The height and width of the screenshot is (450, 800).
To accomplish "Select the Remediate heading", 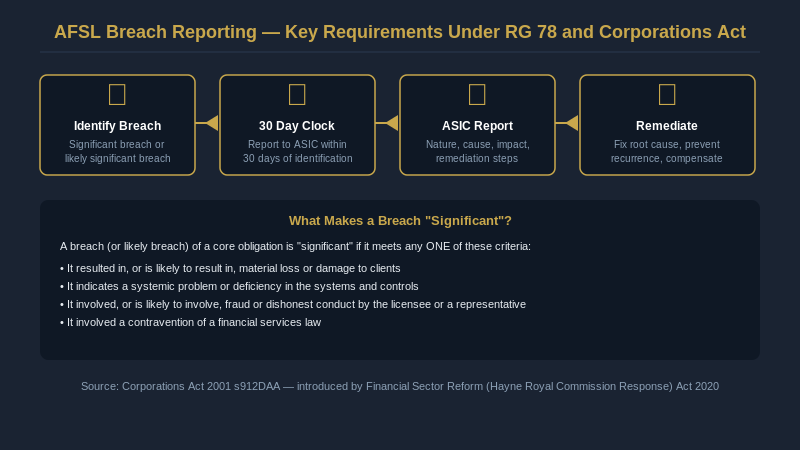I will pos(667,126).
